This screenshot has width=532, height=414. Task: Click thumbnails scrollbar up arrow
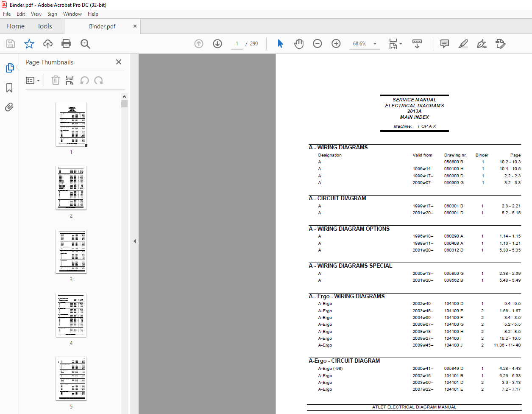[124, 97]
